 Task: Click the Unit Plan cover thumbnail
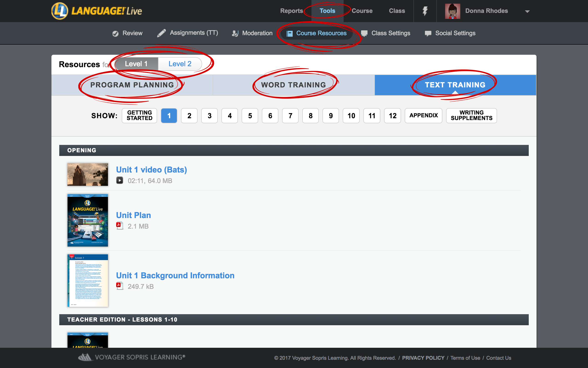[x=88, y=220]
